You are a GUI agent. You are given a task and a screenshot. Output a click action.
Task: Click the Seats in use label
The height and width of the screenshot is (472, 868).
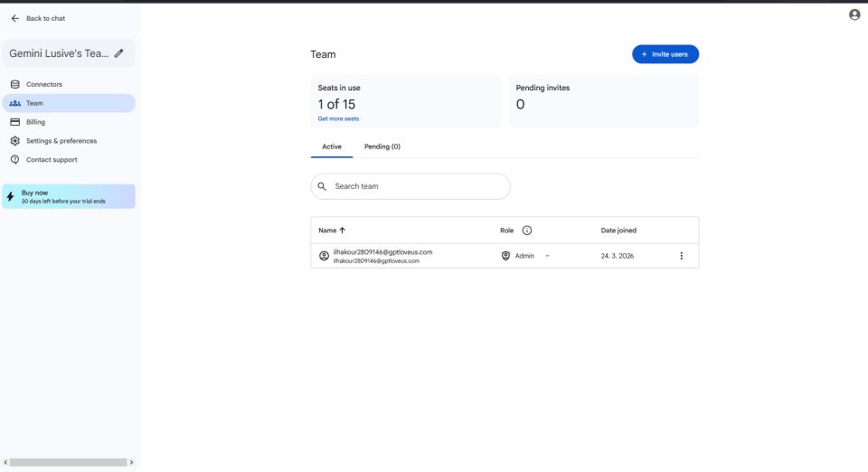[339, 88]
